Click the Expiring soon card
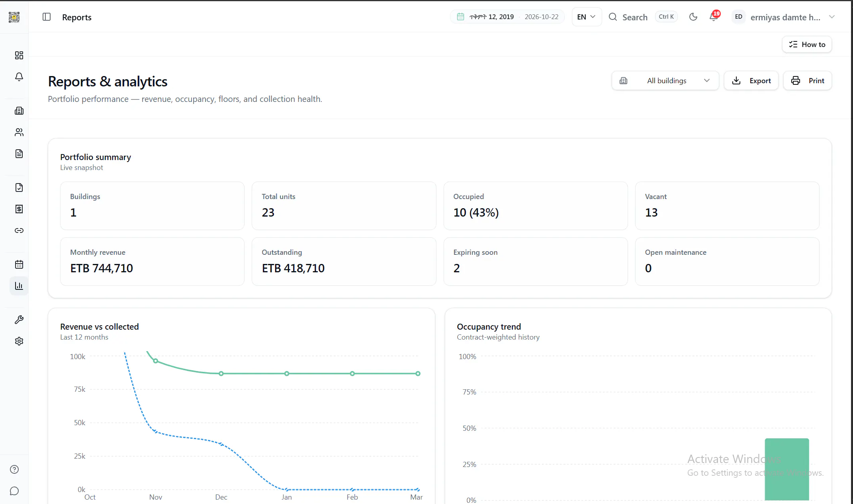The image size is (853, 504). click(536, 262)
